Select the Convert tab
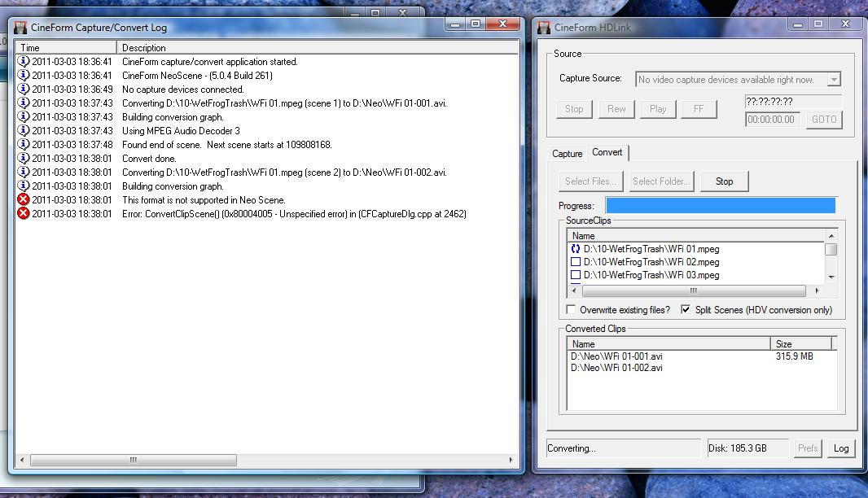Viewport: 868px width, 498px height. 607,153
